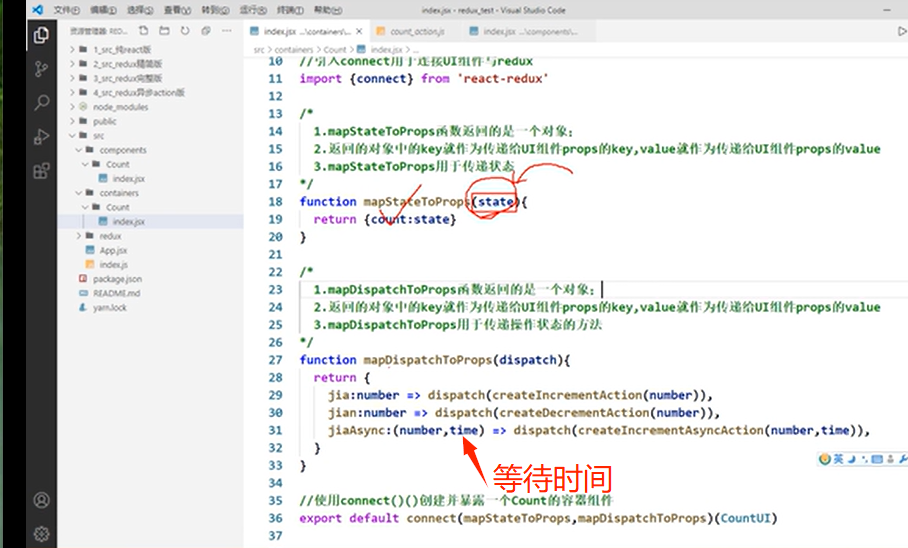The height and width of the screenshot is (548, 908).
Task: Expand the 2_src_redux精简版 folder chevron
Action: (72, 64)
